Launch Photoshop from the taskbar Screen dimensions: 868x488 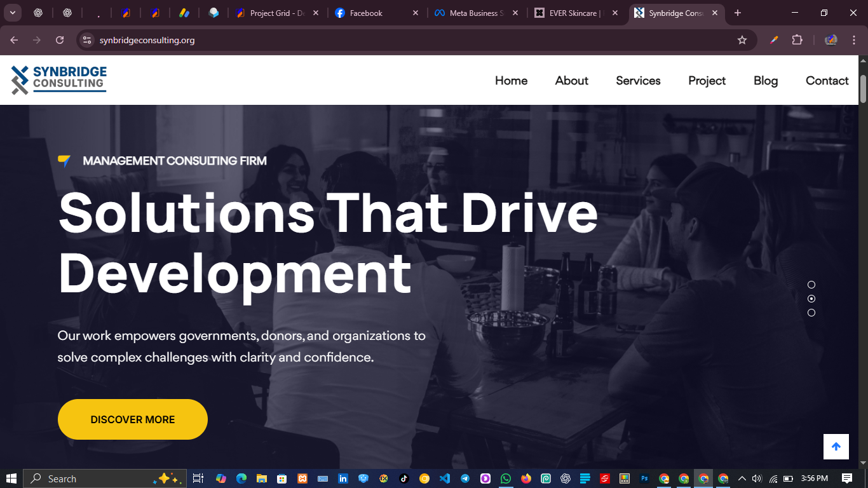(644, 478)
